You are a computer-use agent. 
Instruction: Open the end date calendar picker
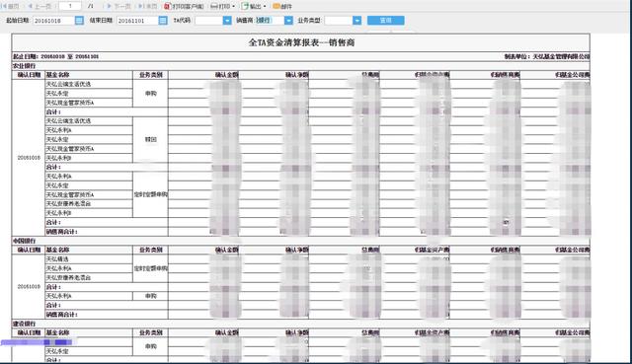tap(163, 20)
